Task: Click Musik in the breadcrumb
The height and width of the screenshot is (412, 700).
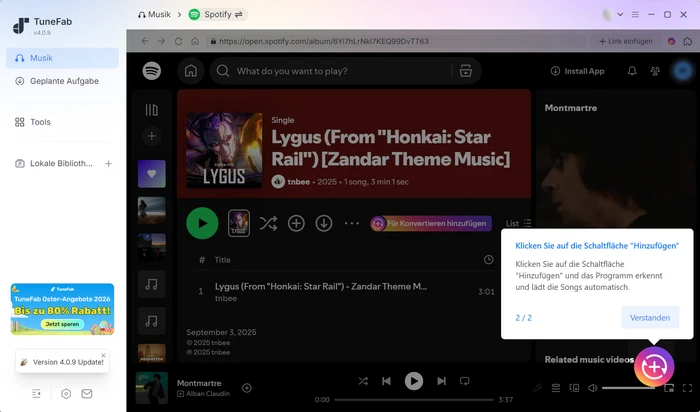Action: point(154,14)
